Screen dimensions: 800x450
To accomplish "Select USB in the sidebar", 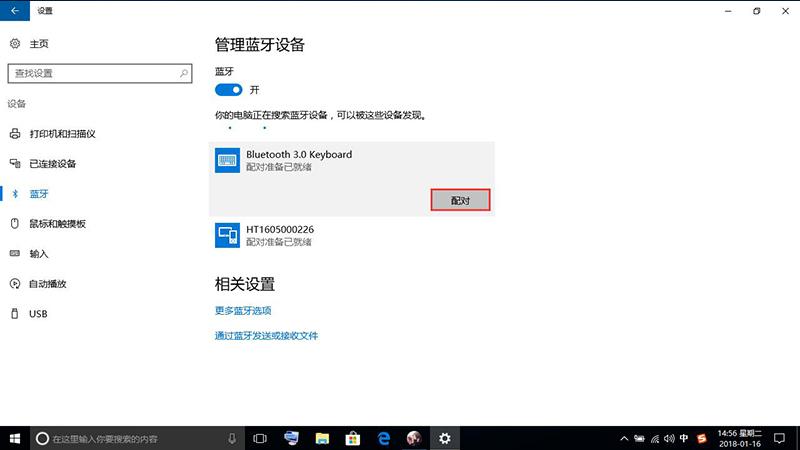I will [38, 314].
